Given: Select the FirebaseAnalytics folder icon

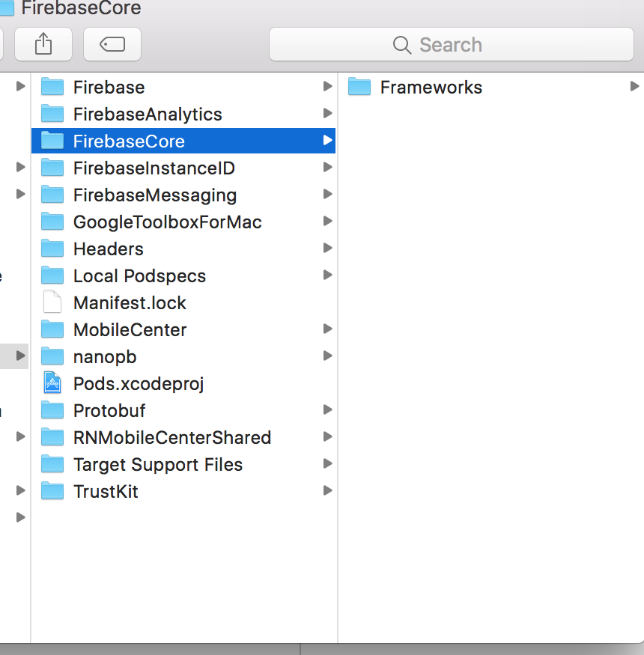Looking at the screenshot, I should [x=52, y=113].
